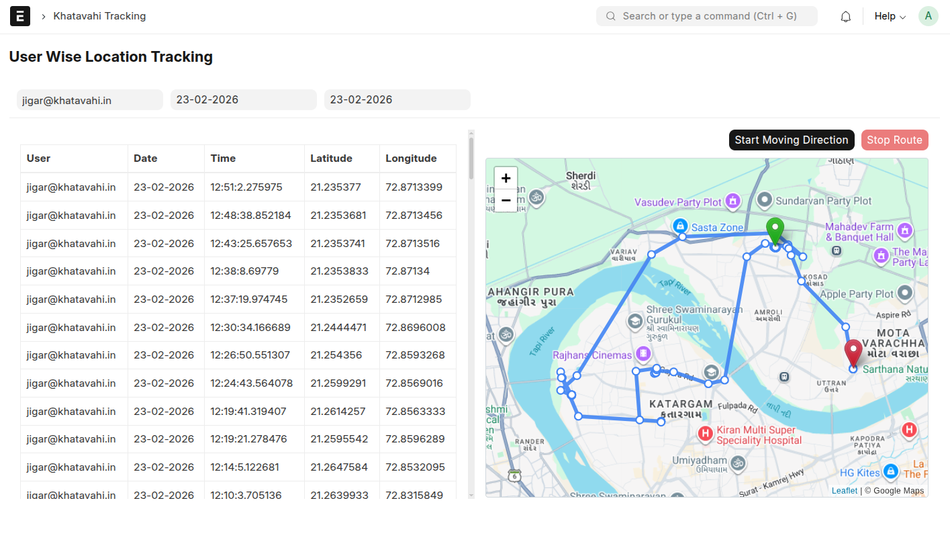Click the Leaflet attribution link
Viewport: 950px width, 560px height.
(844, 490)
